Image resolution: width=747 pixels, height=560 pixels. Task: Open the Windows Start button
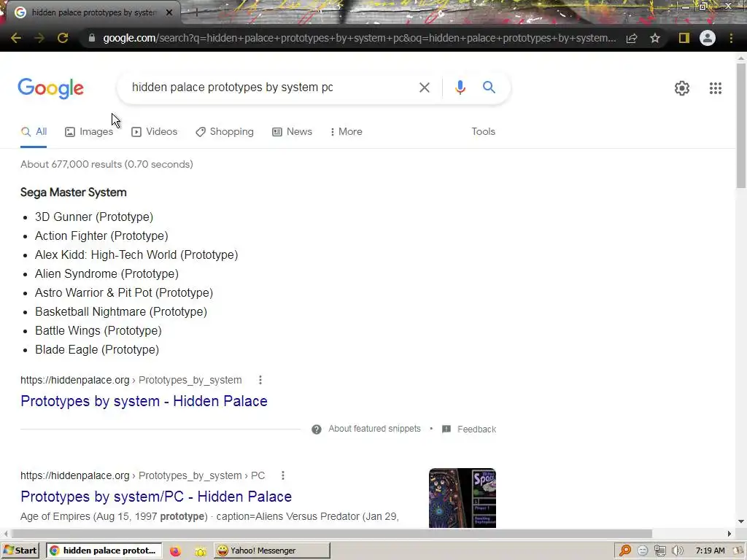coord(20,551)
